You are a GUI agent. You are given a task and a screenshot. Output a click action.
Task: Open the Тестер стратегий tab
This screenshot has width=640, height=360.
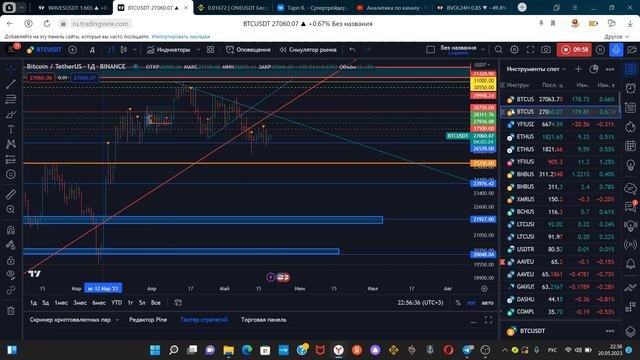pos(204,320)
